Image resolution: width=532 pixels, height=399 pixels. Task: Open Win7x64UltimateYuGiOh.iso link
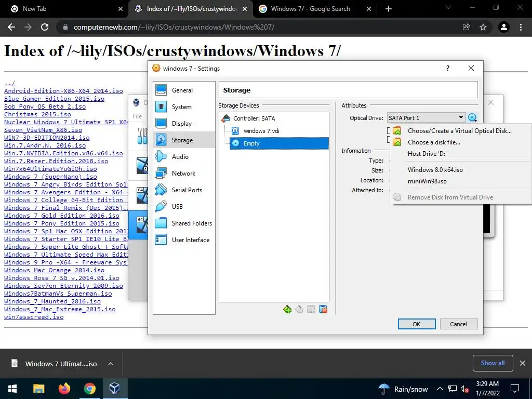point(50,169)
